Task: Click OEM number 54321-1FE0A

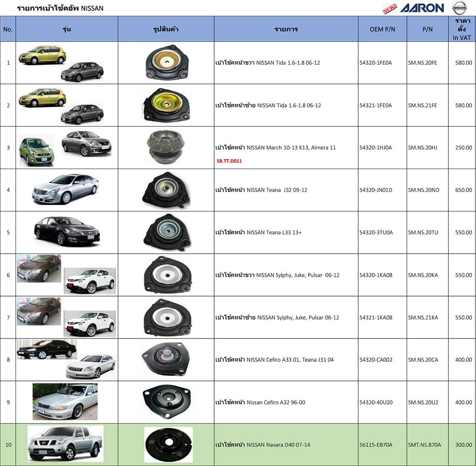Action: (376, 105)
